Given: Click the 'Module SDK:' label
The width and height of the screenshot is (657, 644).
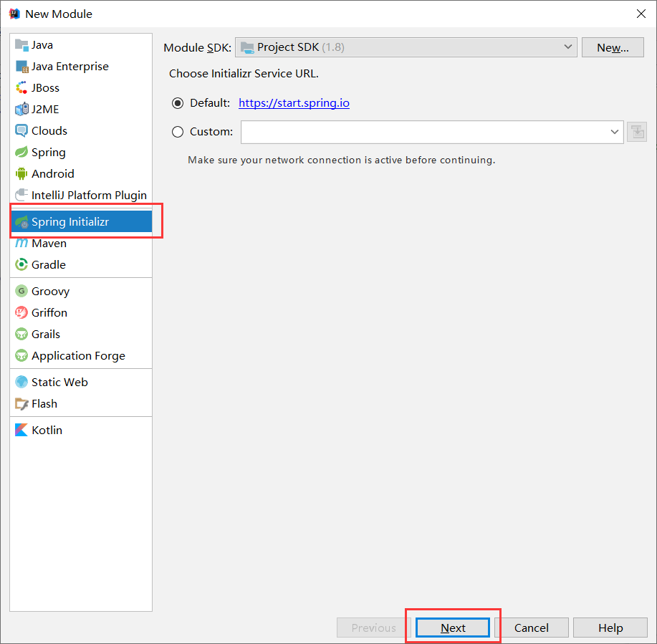Looking at the screenshot, I should (197, 48).
